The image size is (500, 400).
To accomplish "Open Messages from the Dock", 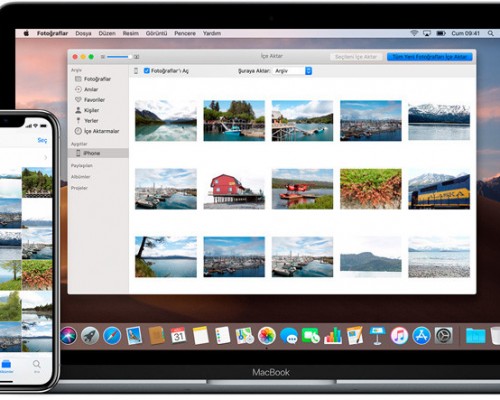I will pyautogui.click(x=289, y=336).
